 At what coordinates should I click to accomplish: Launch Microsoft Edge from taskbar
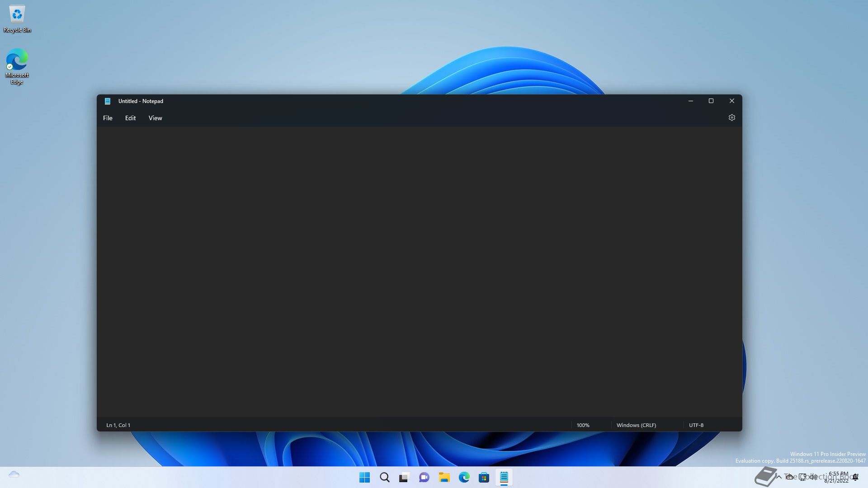point(464,477)
